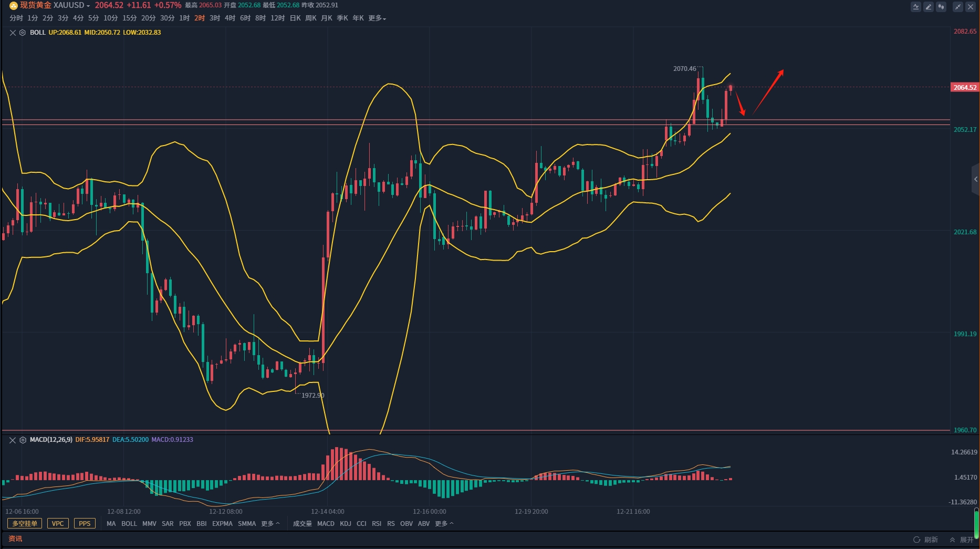Screen dimensions: 980x549
Task: Click the 2082.65 price axis label
Action: click(x=965, y=32)
